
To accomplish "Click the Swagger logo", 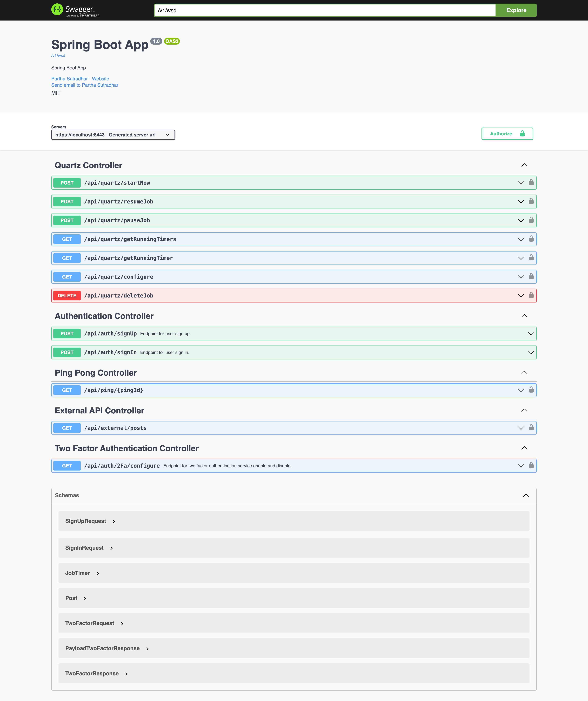I will pyautogui.click(x=75, y=10).
